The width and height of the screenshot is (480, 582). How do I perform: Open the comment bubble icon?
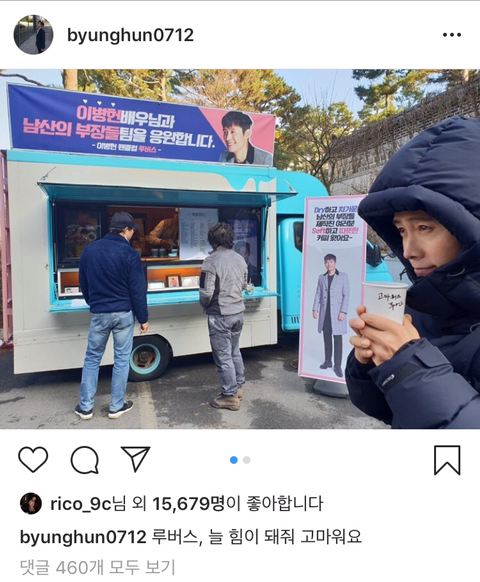point(85,460)
